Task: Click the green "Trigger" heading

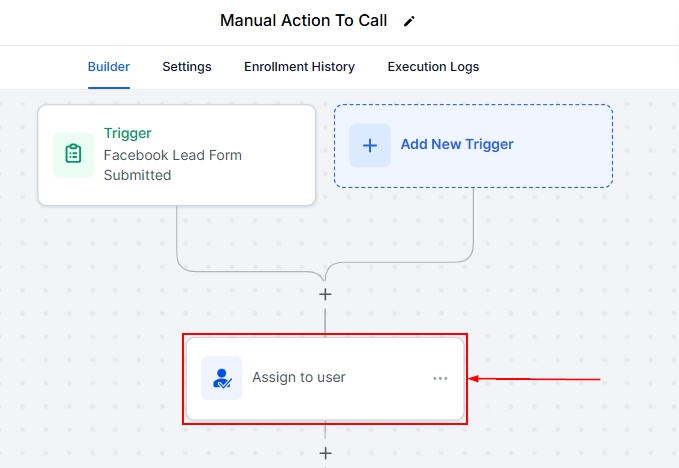Action: coord(127,133)
